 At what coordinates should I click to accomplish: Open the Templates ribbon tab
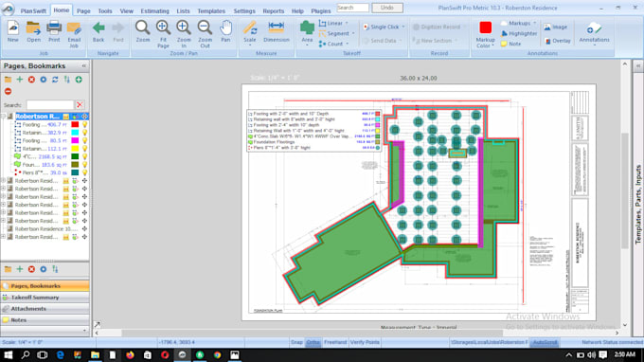pos(211,11)
